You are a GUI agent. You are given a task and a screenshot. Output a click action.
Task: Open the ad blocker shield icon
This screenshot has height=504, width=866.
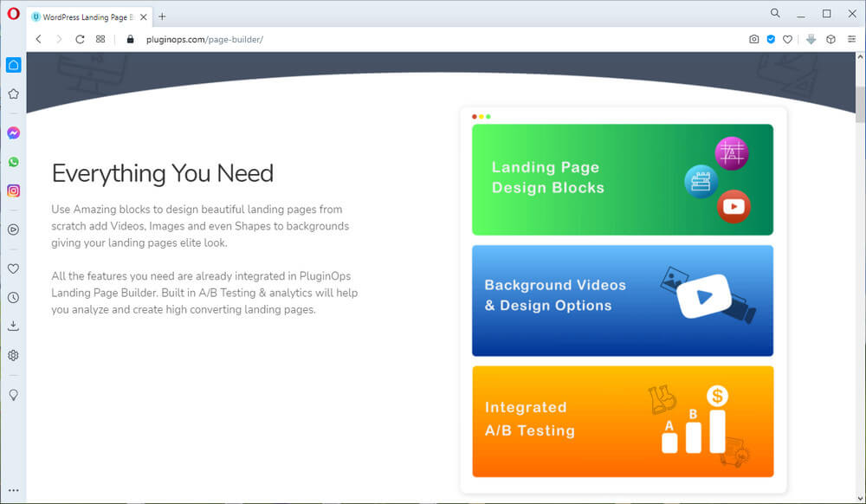click(771, 39)
